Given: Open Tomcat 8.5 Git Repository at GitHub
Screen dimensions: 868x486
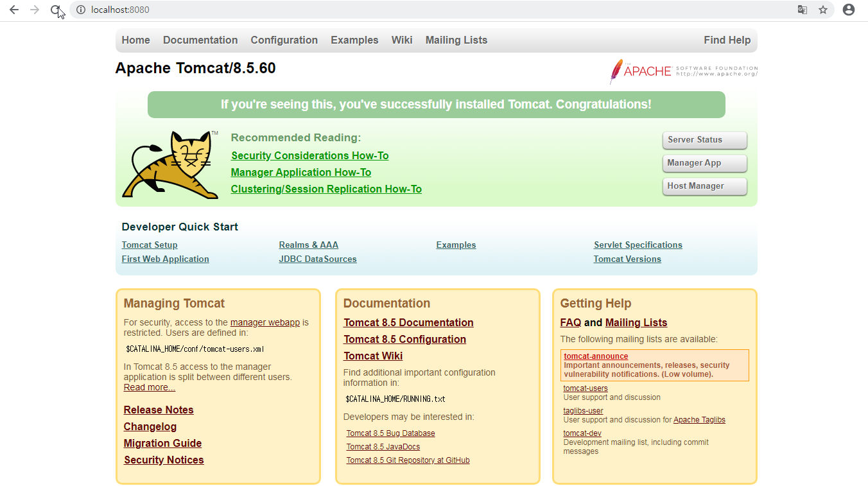Looking at the screenshot, I should pos(408,460).
